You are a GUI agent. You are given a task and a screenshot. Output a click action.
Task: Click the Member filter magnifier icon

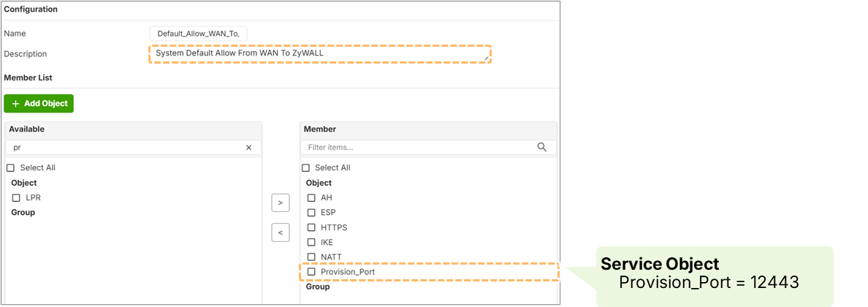point(541,147)
